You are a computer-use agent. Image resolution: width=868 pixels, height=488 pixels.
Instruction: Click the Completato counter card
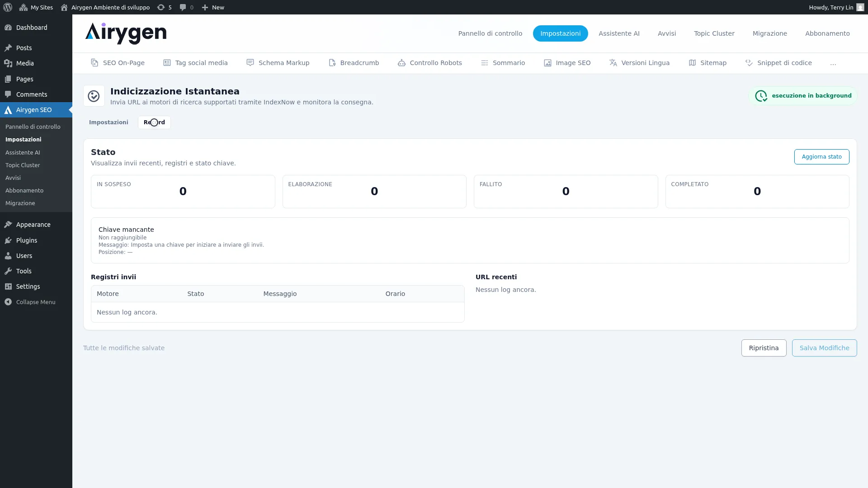coord(757,192)
